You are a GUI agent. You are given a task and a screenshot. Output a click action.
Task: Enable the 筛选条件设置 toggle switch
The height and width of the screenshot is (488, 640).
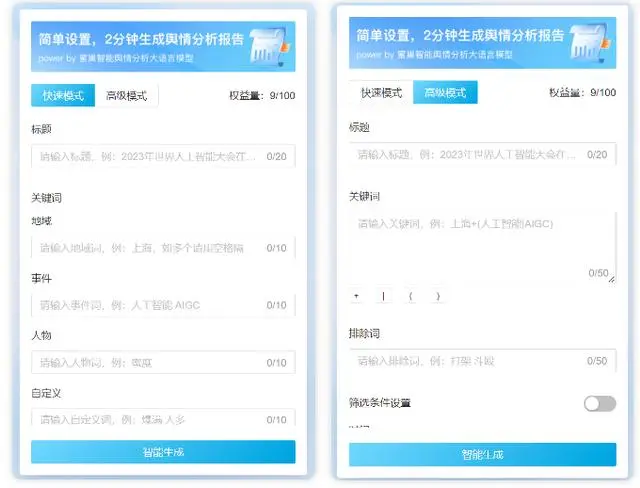(599, 403)
